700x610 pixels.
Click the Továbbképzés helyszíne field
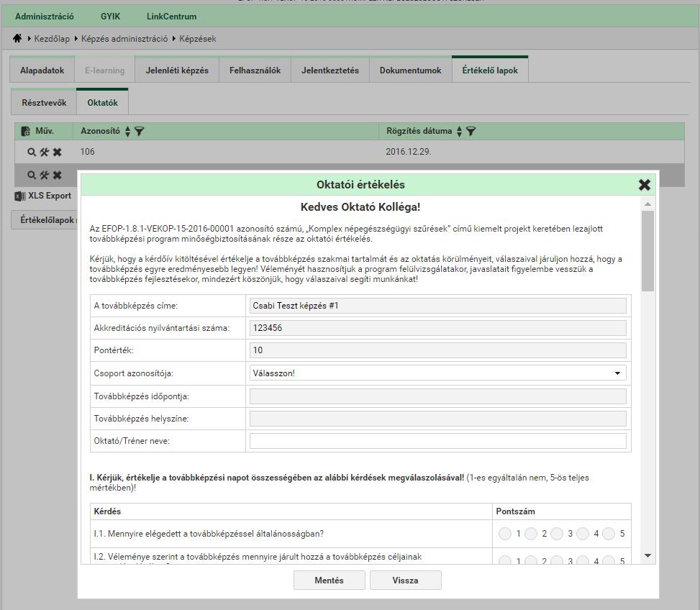[437, 419]
